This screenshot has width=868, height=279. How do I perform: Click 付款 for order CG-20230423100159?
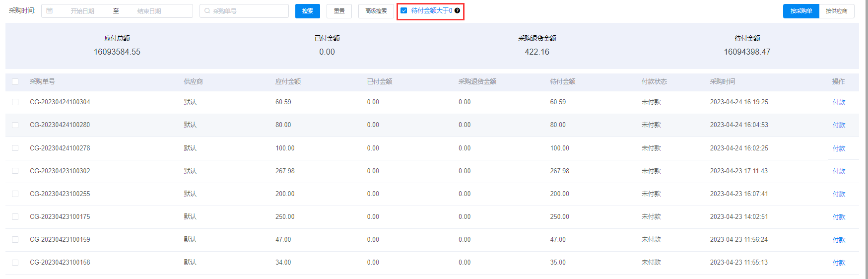(839, 240)
